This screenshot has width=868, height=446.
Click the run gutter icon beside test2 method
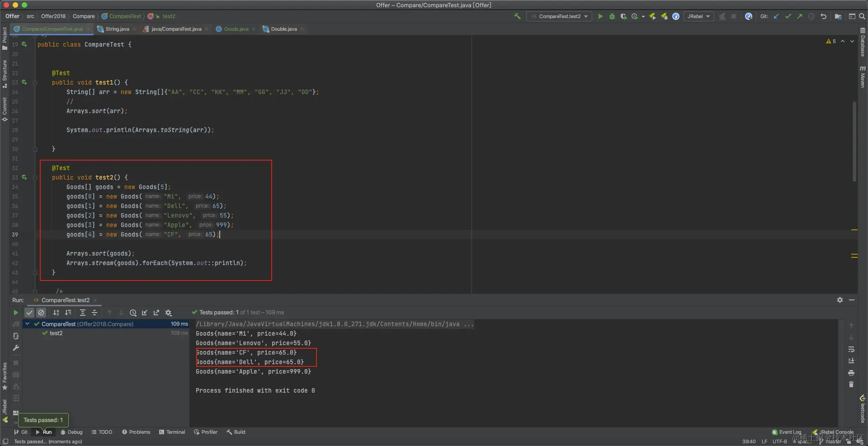point(24,178)
